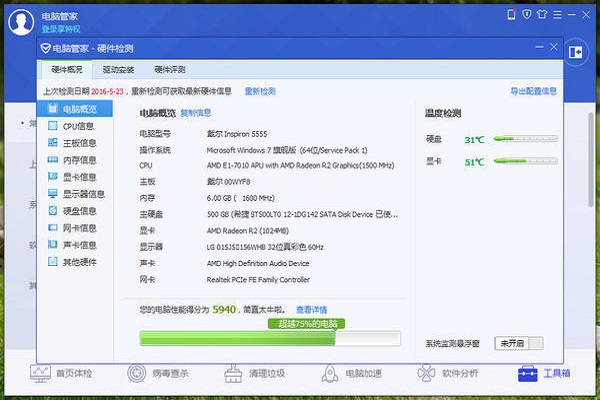Click the AMD E1-7010 APU CPU text
This screenshot has height=400, width=600.
300,165
